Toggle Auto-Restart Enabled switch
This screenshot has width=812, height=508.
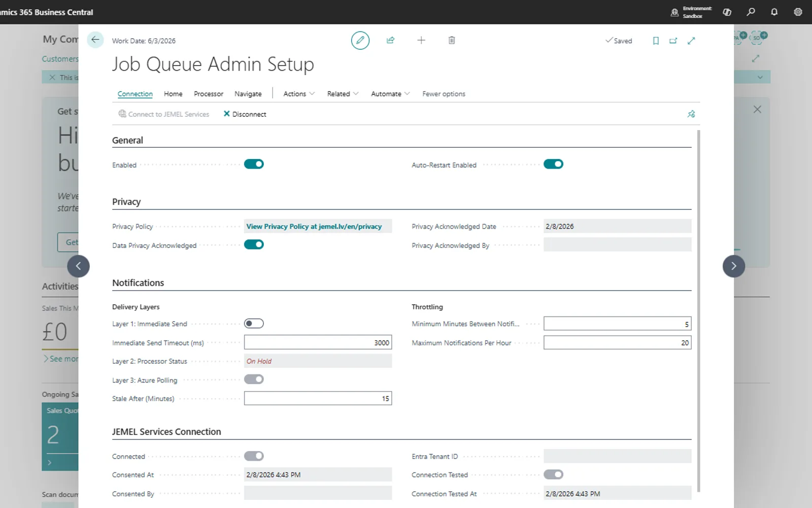(553, 164)
